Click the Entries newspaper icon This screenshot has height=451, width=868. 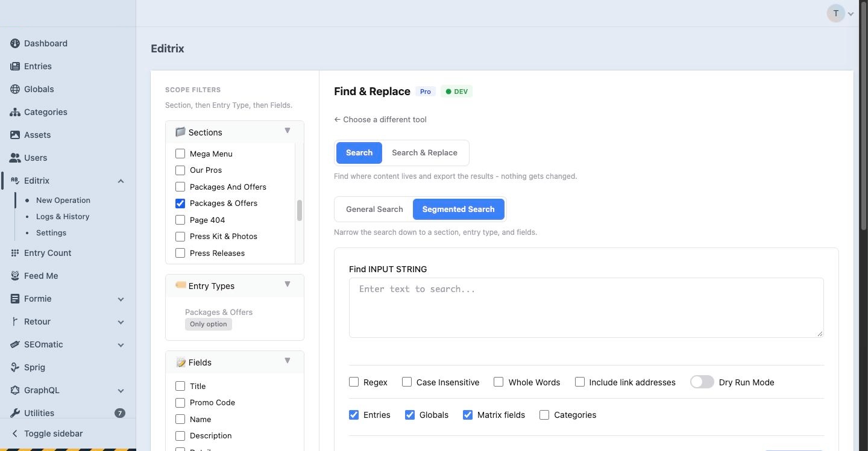click(x=15, y=66)
